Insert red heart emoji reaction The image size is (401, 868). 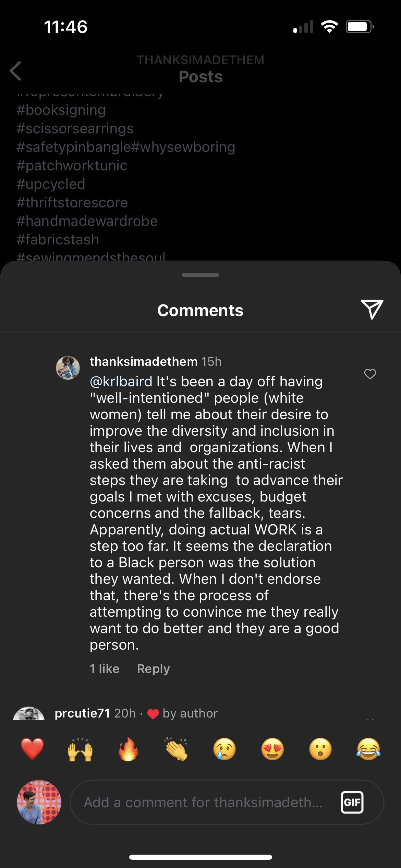click(32, 749)
